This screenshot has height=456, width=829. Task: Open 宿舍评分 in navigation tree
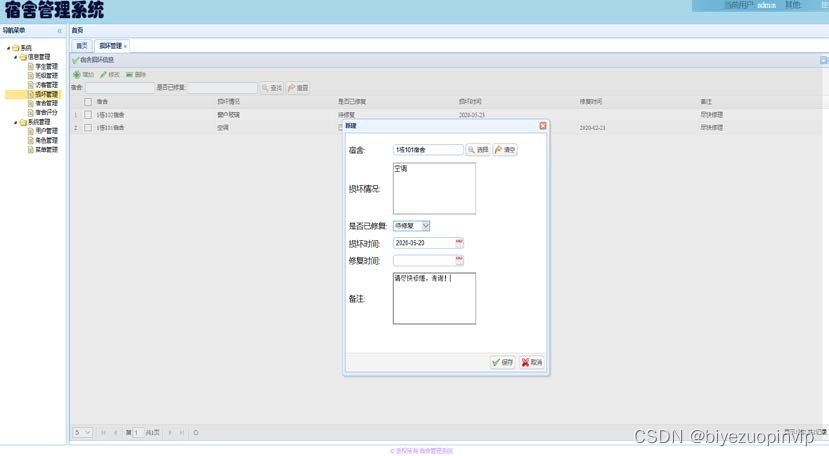(46, 112)
